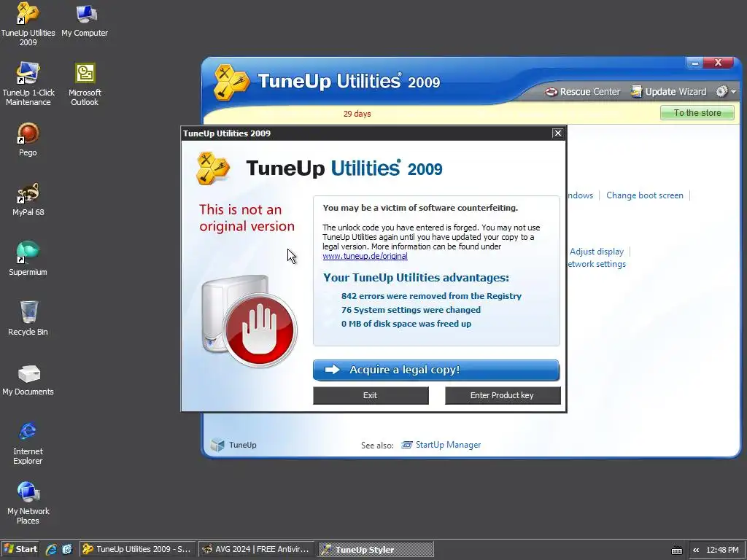This screenshot has height=560, width=747.
Task: Click TuneUp honeycomb logo in dialog
Action: tap(212, 168)
